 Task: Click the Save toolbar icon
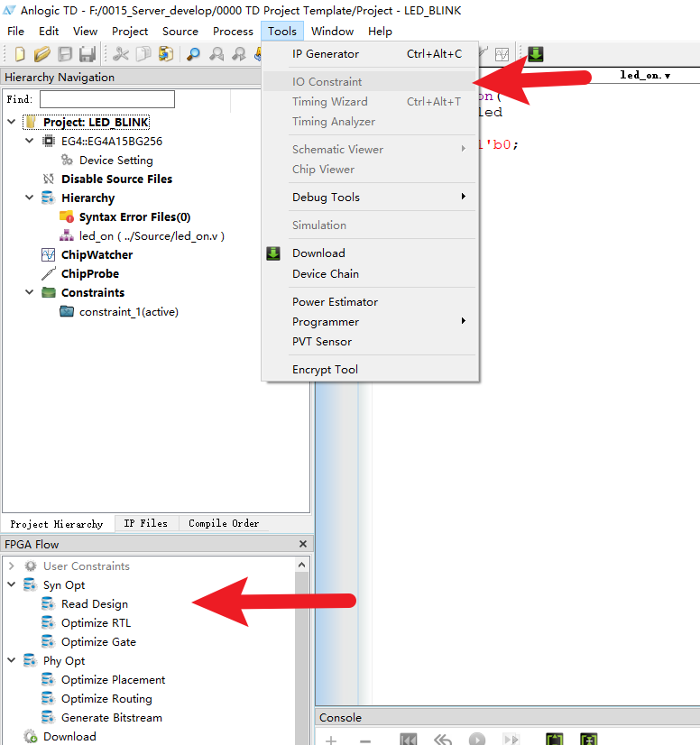click(65, 54)
